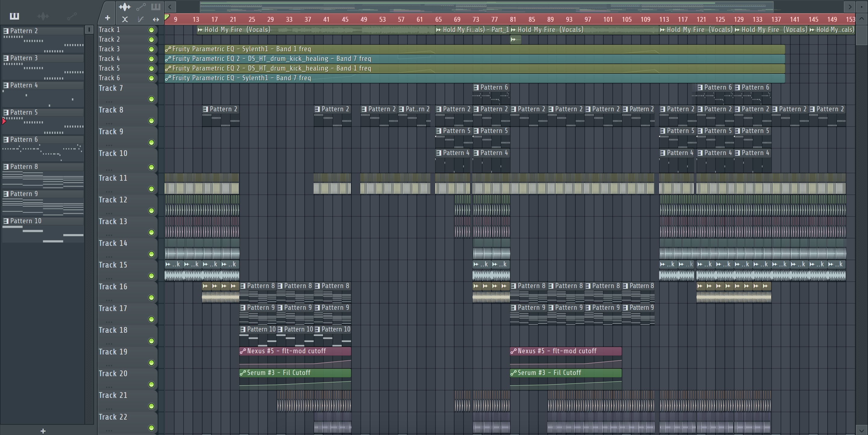
Task: Open Sylenth1 Band 7 freq clip menu
Action: click(x=168, y=78)
